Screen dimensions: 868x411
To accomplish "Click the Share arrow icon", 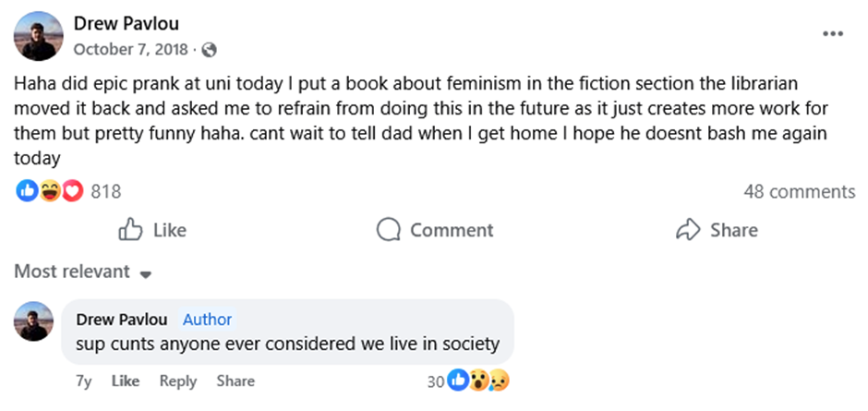I will [x=688, y=229].
